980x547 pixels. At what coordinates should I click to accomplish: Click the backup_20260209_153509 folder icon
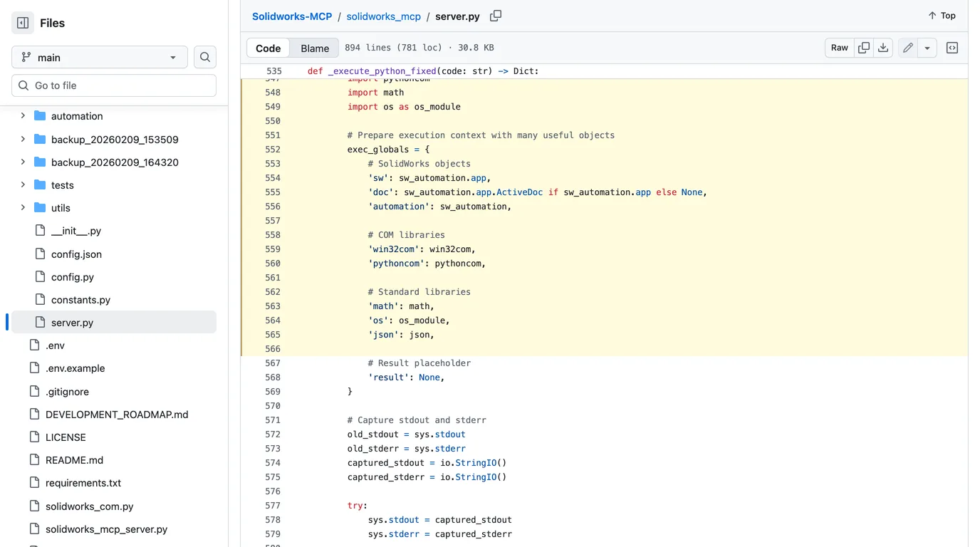tap(40, 139)
